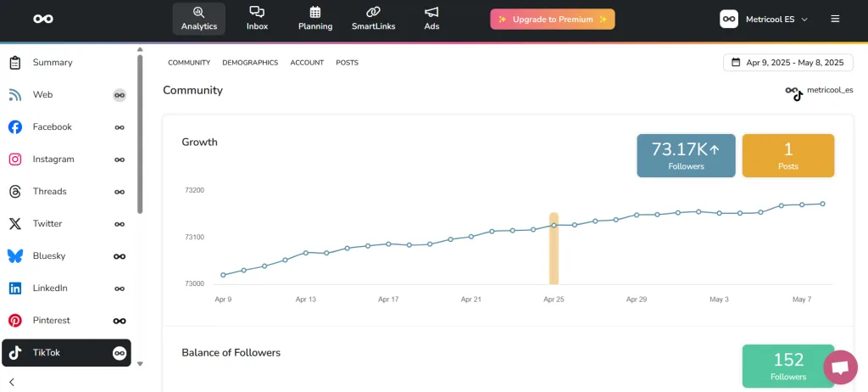Image resolution: width=868 pixels, height=392 pixels.
Task: Click the Upgrade to Premium button
Action: click(552, 19)
